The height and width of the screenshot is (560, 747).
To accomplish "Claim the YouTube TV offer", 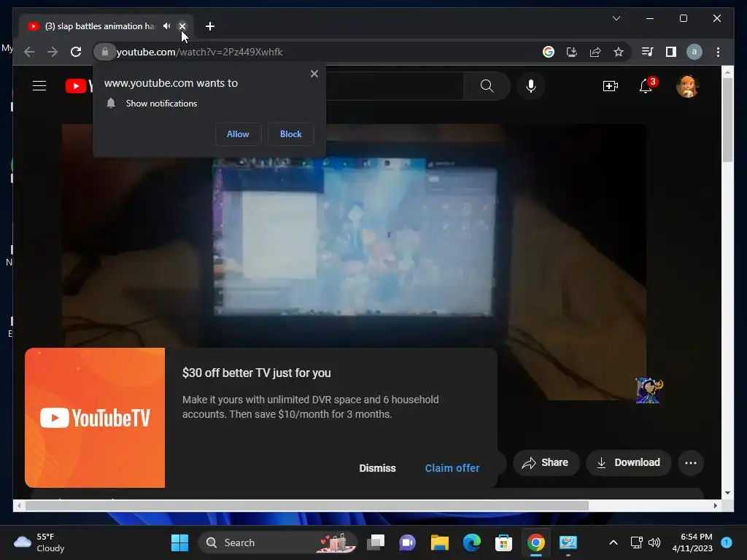I will (452, 468).
